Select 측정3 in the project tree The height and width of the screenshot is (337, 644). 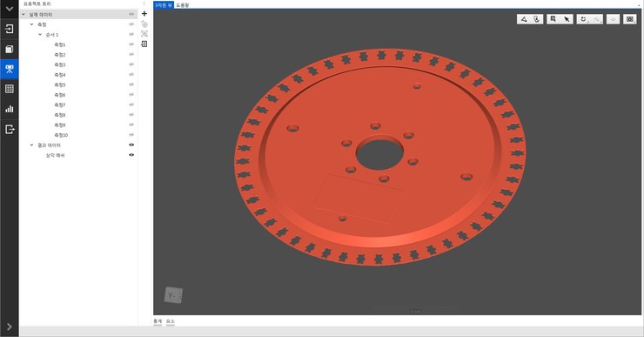60,64
